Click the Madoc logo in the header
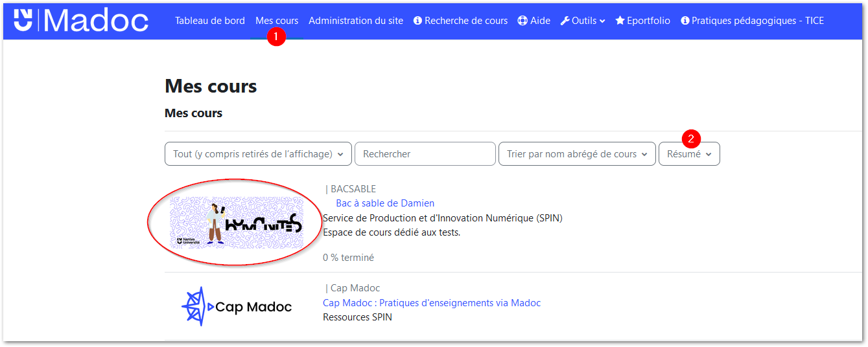The image size is (868, 347). [81, 20]
